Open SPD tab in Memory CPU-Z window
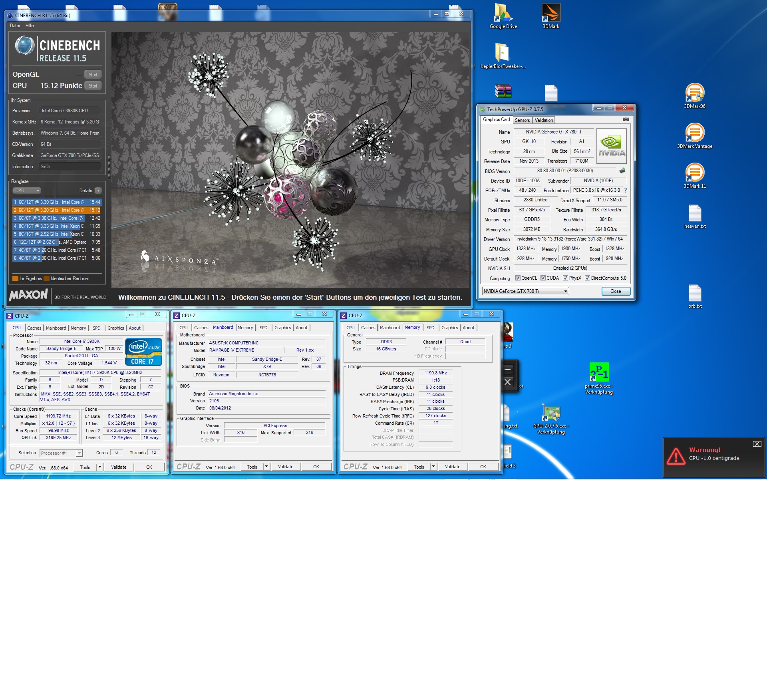 [430, 328]
